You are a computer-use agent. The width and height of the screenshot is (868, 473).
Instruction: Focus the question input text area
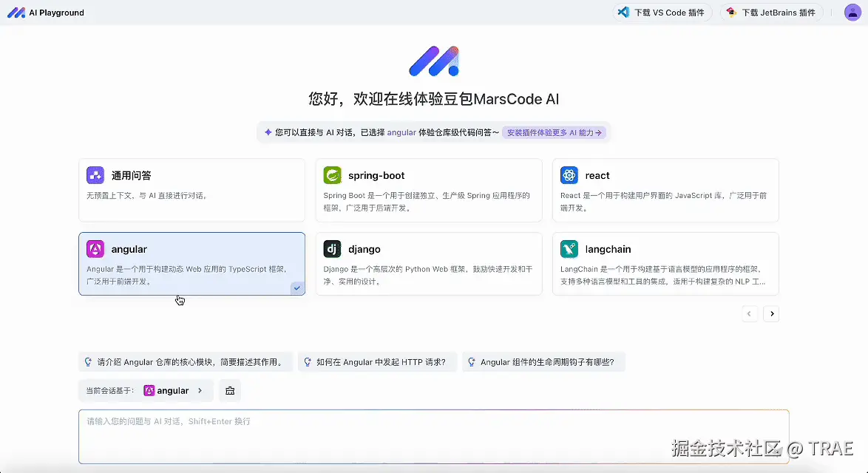point(434,437)
